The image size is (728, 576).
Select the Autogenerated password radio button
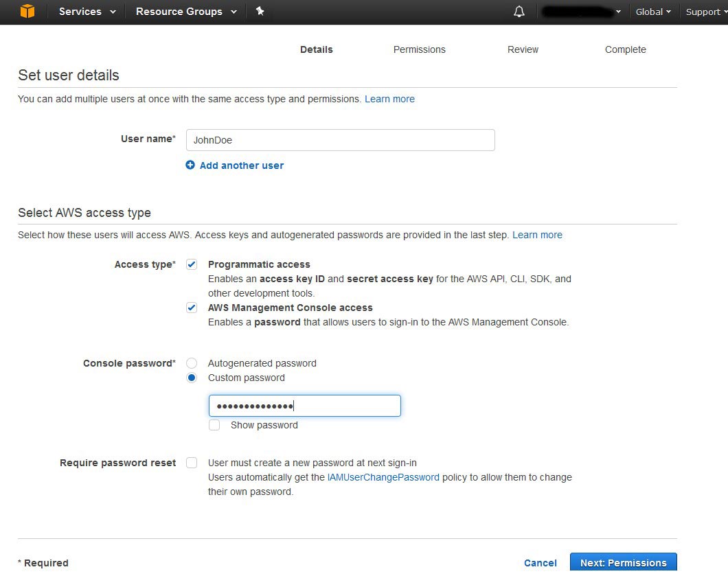coord(192,363)
